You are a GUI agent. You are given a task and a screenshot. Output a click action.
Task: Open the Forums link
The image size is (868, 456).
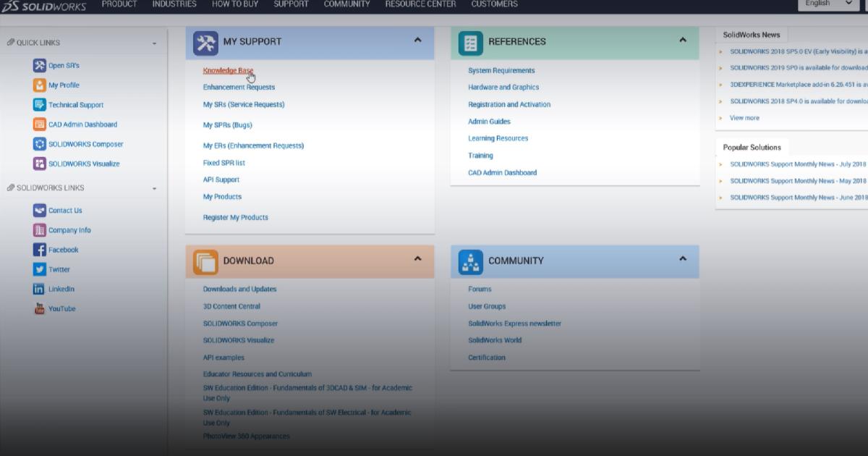pos(480,289)
